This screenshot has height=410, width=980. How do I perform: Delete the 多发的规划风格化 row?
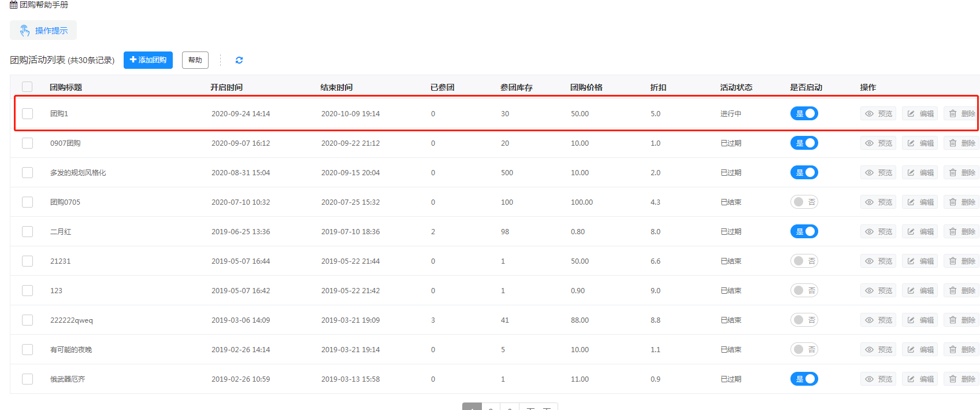962,173
